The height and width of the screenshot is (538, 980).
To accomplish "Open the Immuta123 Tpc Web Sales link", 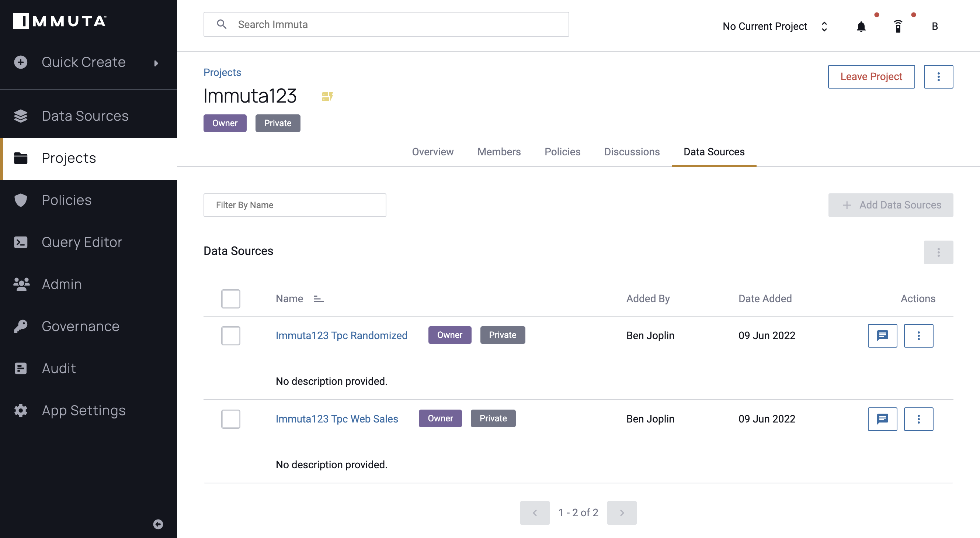I will tap(337, 418).
